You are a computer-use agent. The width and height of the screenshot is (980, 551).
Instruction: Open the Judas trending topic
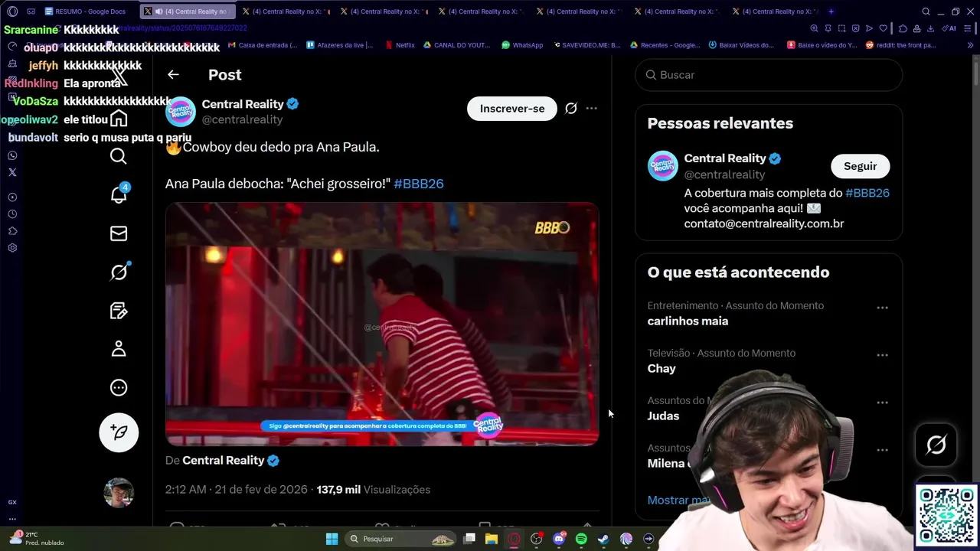(663, 416)
